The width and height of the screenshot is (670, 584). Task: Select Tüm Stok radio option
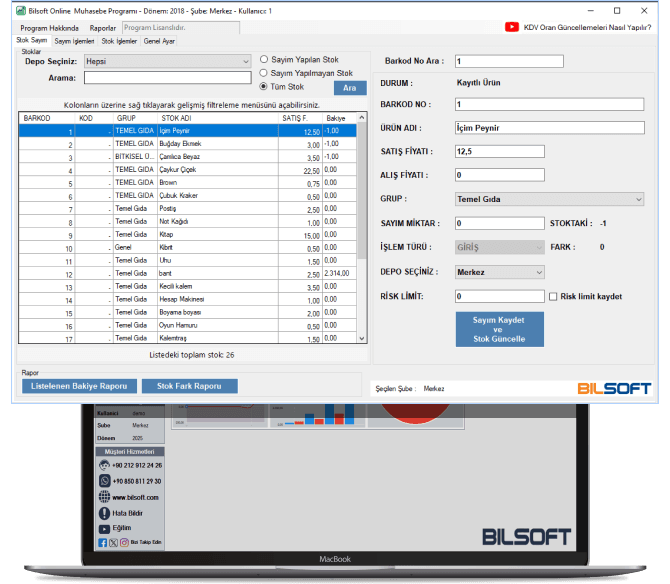(264, 86)
